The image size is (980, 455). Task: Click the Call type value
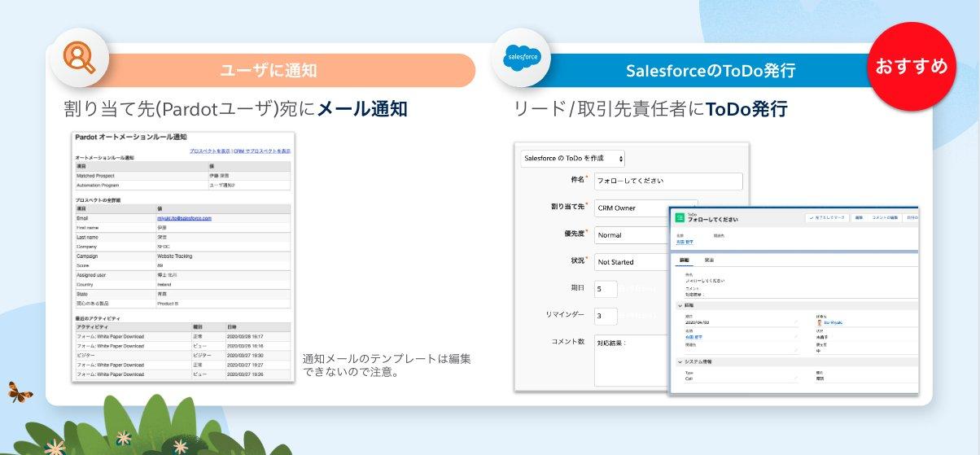point(689,378)
